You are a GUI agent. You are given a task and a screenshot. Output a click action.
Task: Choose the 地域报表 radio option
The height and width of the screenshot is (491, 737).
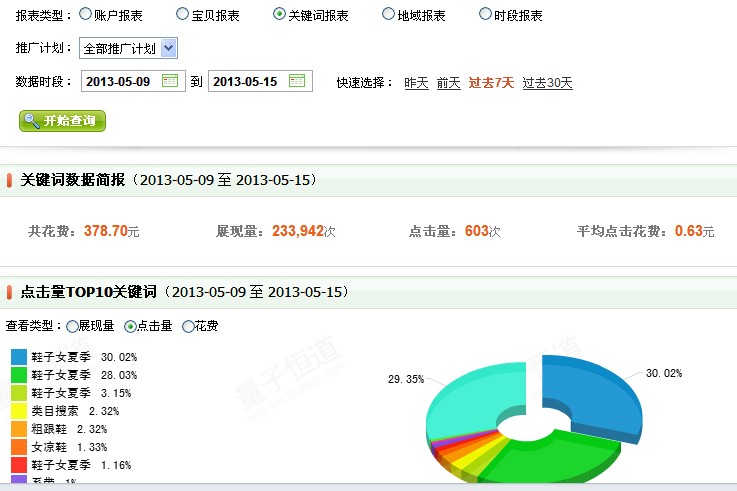coord(388,15)
